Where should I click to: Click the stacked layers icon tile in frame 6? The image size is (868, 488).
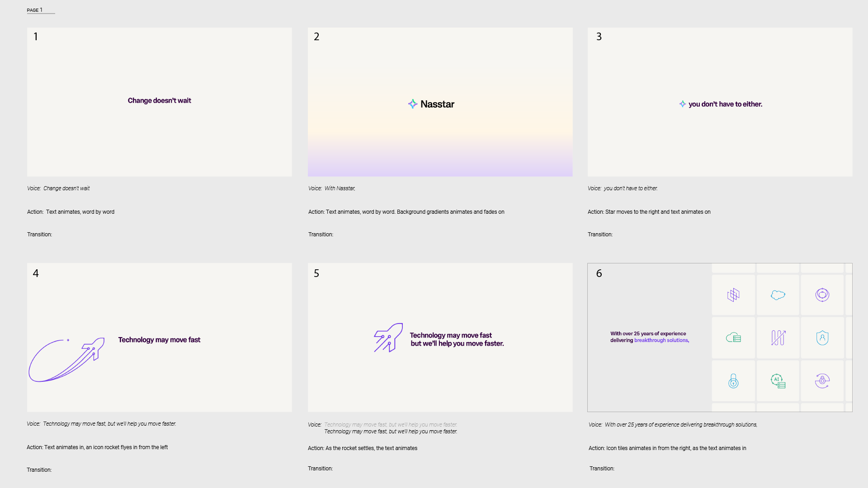733,295
